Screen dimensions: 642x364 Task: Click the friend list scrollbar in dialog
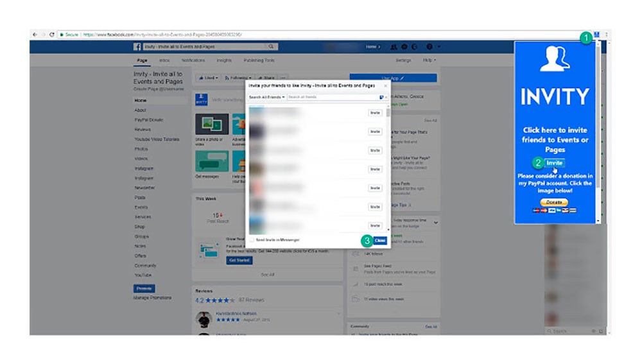[387, 113]
